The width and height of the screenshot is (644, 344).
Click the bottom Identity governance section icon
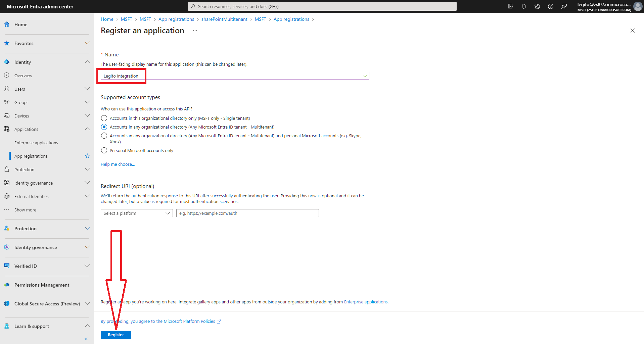pos(7,247)
